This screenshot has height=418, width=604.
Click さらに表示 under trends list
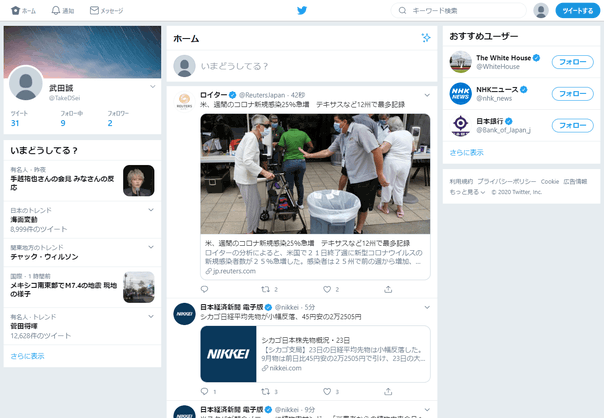pos(27,356)
